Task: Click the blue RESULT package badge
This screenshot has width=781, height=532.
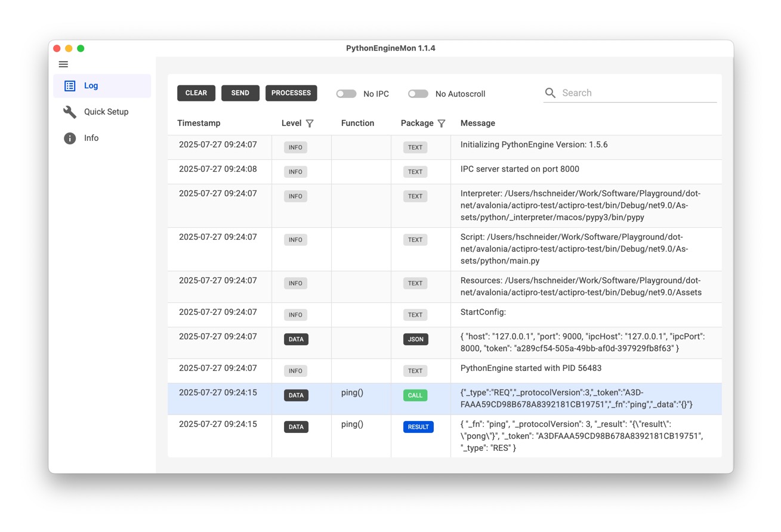Action: 418,427
